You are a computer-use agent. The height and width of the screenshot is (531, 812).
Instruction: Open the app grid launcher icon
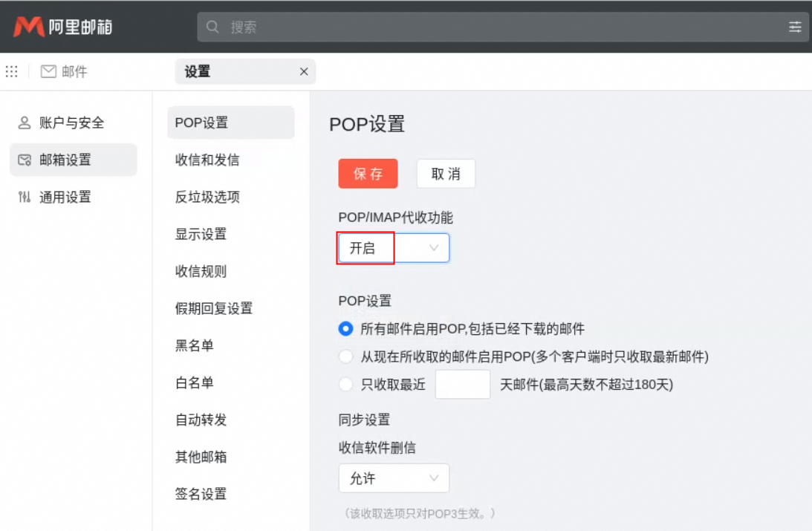tap(12, 71)
